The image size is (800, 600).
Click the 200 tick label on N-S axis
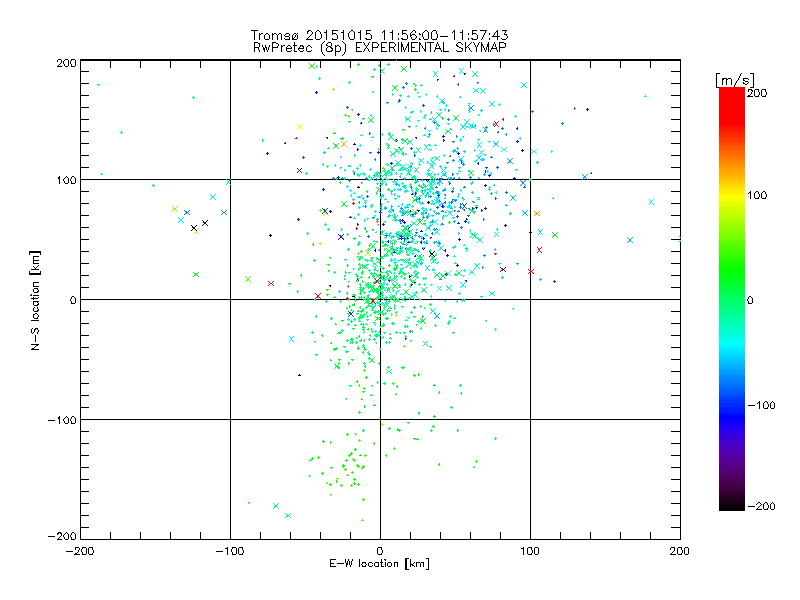pyautogui.click(x=66, y=63)
